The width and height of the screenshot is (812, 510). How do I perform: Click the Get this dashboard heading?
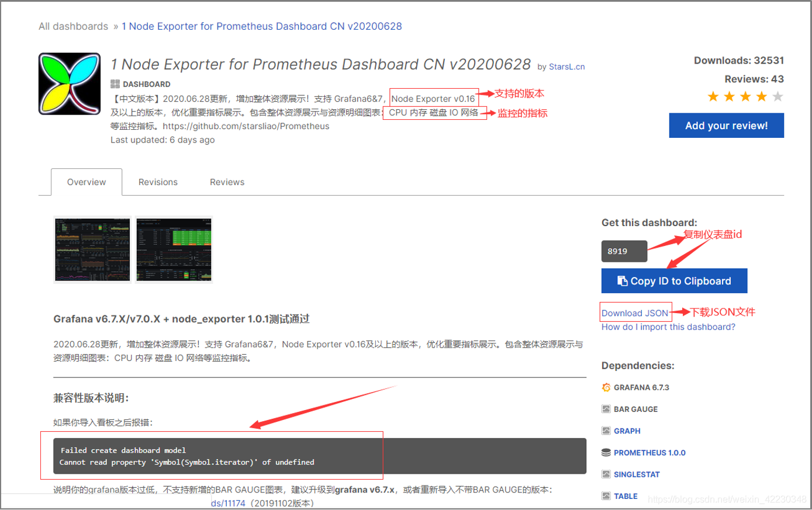(x=649, y=223)
